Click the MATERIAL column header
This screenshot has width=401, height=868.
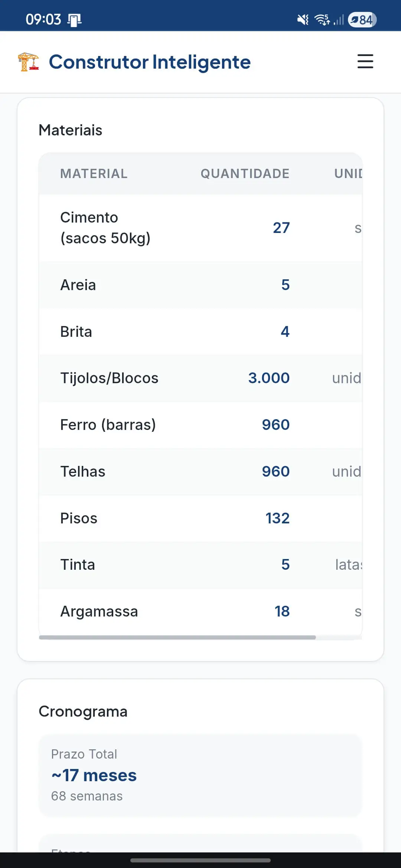(x=94, y=174)
